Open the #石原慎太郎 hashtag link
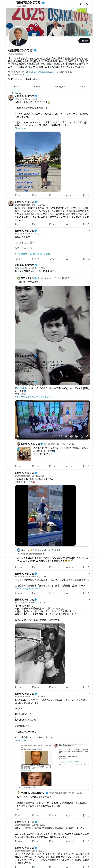 coord(35,254)
